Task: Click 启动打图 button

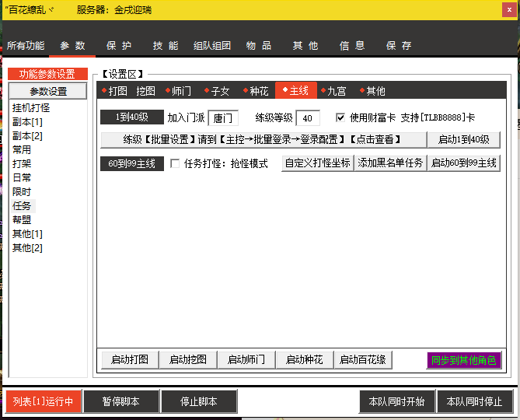Action: [x=130, y=359]
